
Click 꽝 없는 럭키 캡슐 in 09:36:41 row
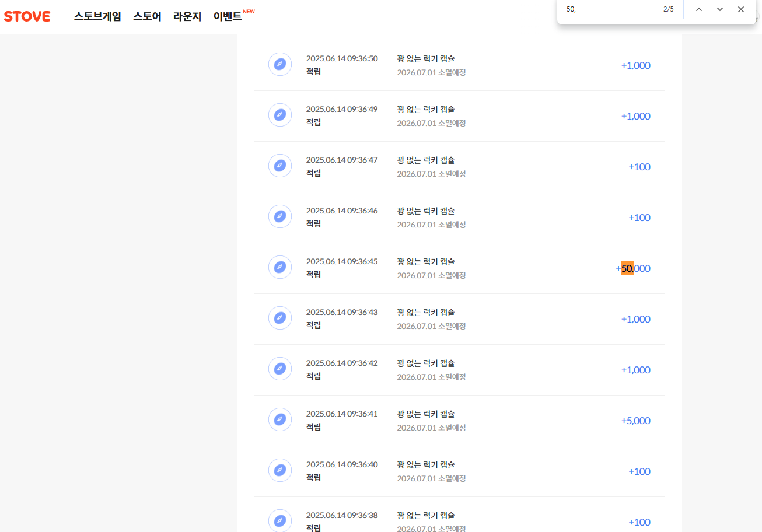(426, 414)
